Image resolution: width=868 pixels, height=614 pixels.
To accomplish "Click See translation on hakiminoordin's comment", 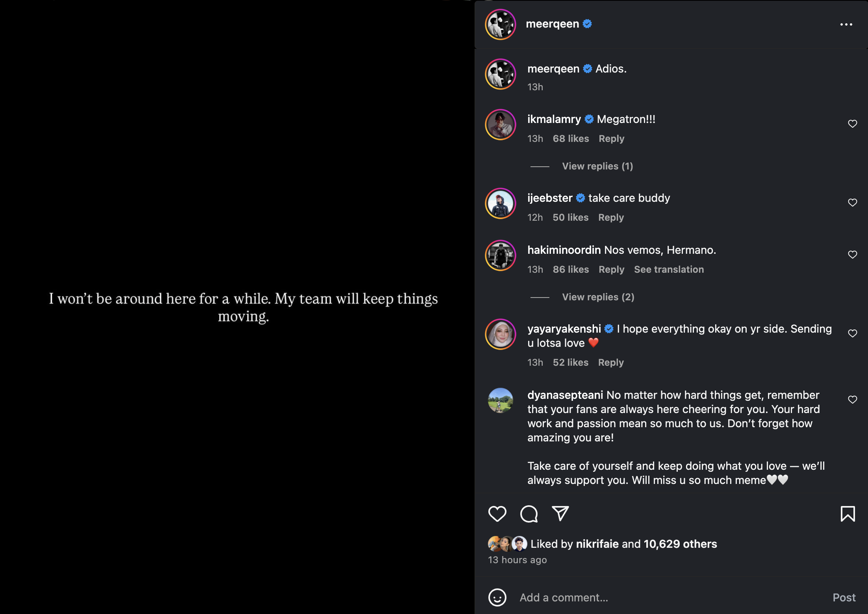I will click(x=669, y=270).
